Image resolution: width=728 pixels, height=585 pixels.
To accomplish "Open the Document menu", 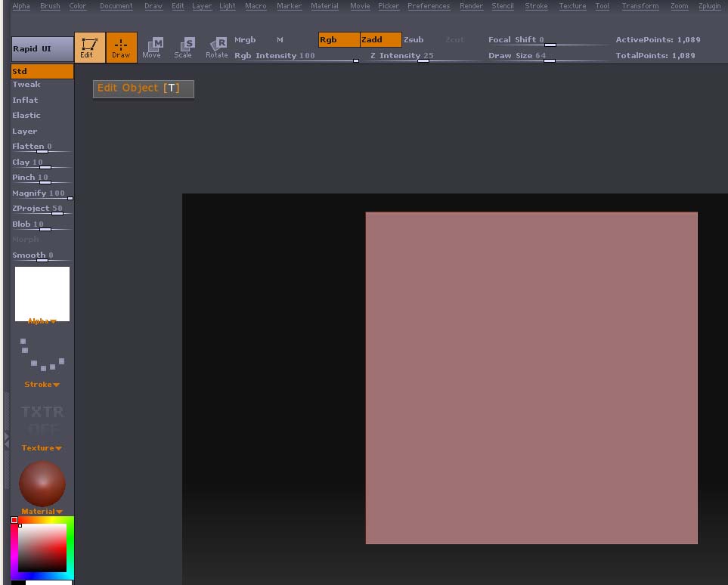I will 116,6.
